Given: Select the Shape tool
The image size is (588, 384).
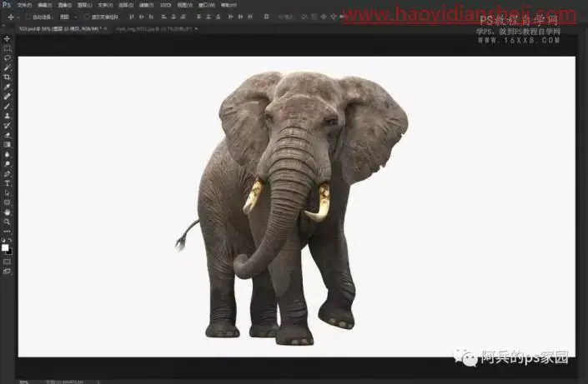Looking at the screenshot, I should [7, 202].
